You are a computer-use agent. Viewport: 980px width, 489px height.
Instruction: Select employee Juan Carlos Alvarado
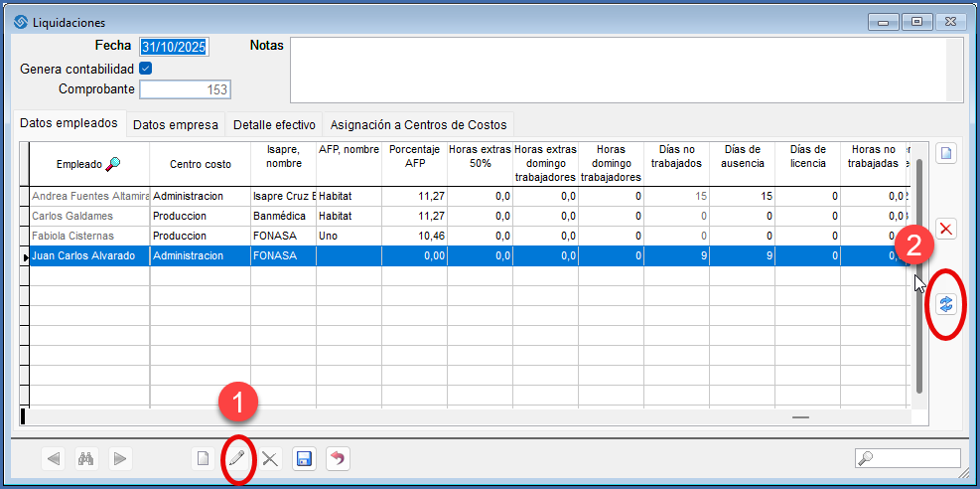89,255
